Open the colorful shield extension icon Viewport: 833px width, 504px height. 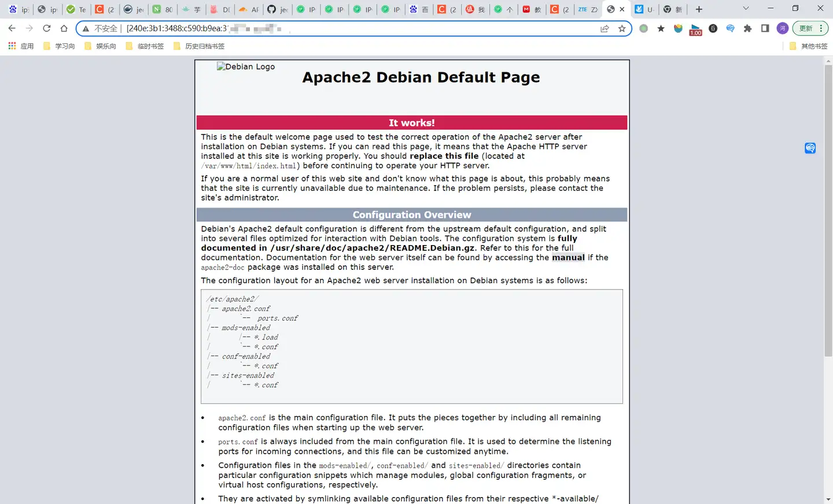coord(679,28)
